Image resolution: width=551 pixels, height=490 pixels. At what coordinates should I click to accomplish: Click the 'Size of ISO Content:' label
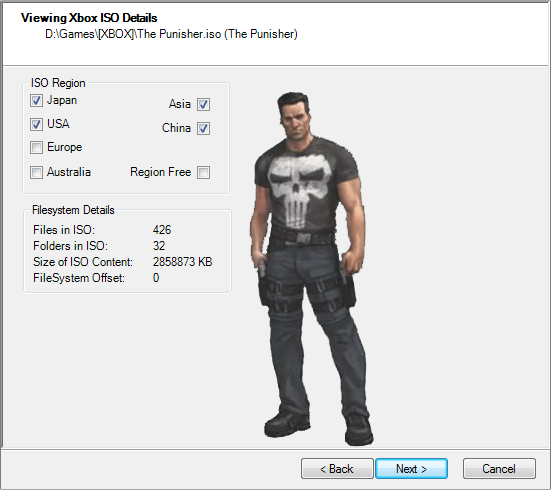pos(83,262)
